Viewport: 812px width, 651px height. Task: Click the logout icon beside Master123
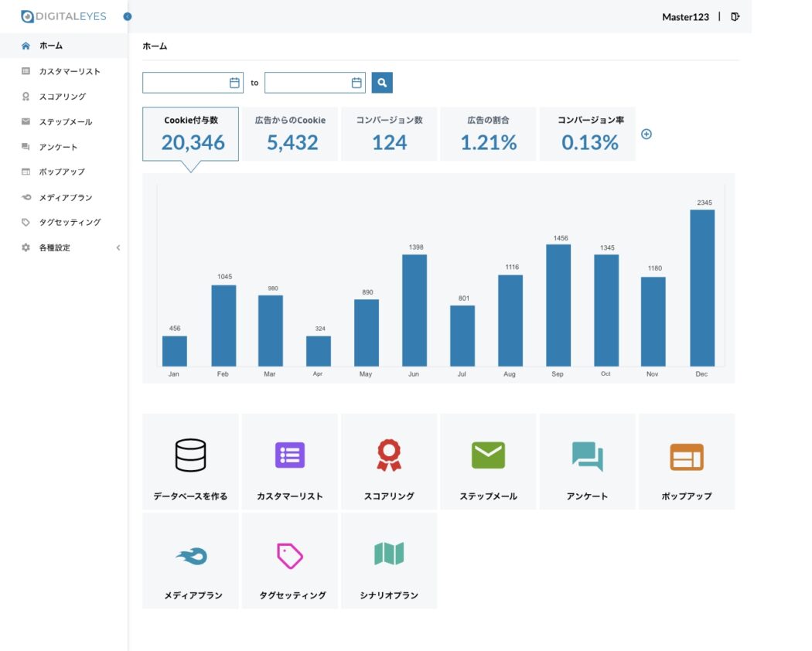click(x=735, y=16)
